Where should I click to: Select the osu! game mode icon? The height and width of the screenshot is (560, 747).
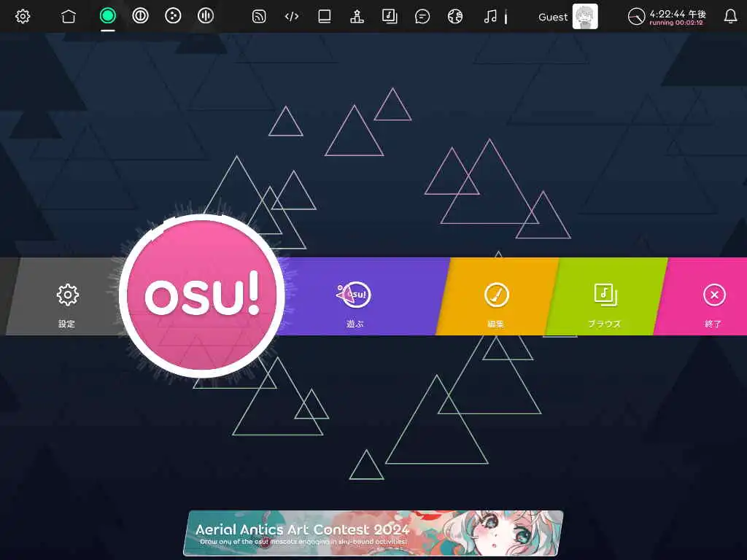[108, 16]
